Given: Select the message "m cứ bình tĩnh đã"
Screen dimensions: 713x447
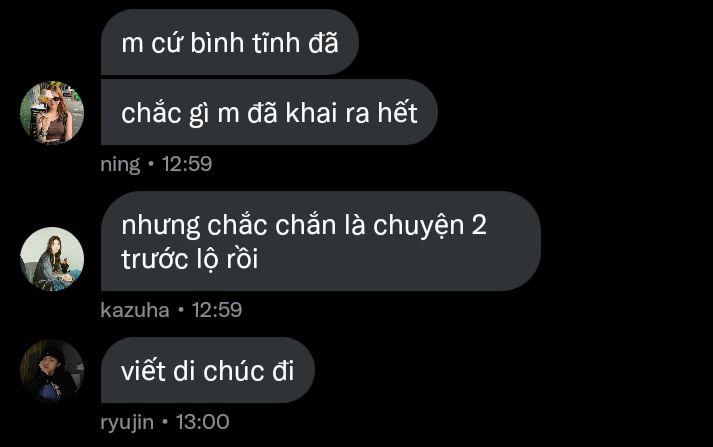Looking at the screenshot, I should tap(230, 42).
